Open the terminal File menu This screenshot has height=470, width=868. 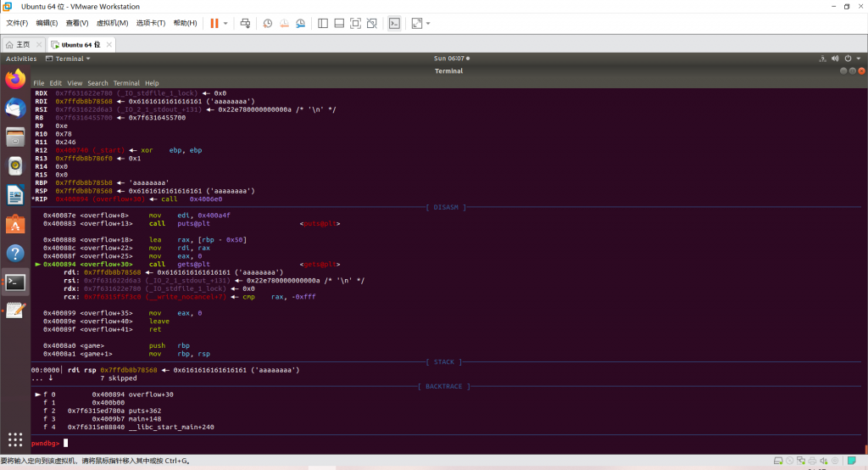[39, 83]
